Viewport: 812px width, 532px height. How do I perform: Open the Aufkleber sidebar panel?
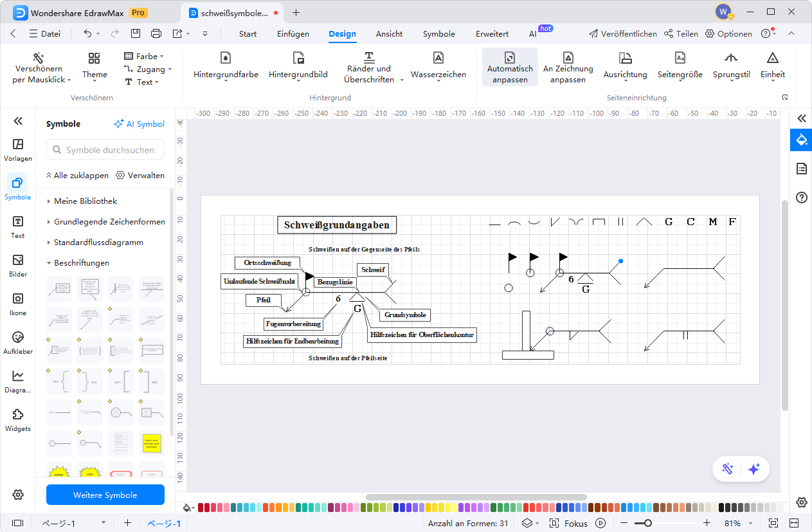[x=18, y=342]
